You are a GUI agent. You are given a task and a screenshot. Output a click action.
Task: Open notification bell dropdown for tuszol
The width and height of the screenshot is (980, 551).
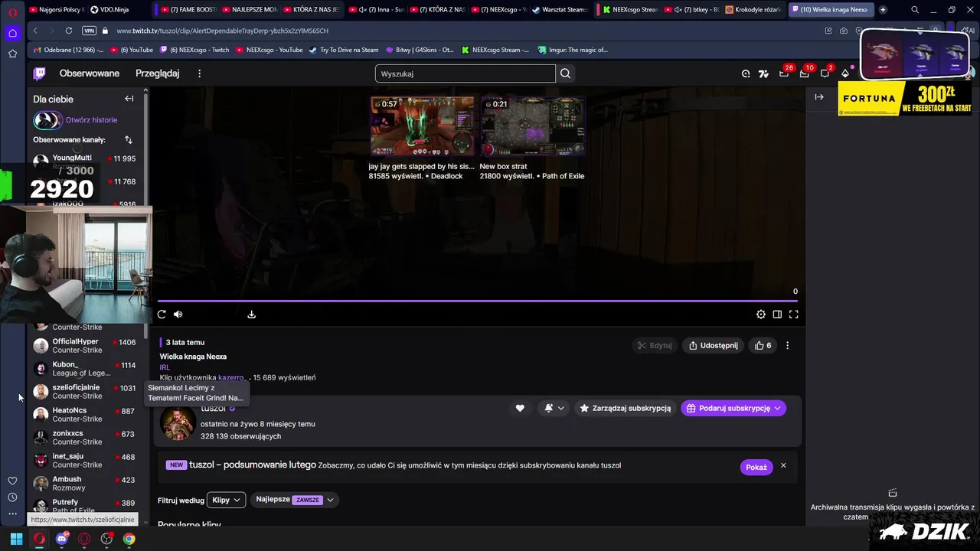pyautogui.click(x=554, y=408)
